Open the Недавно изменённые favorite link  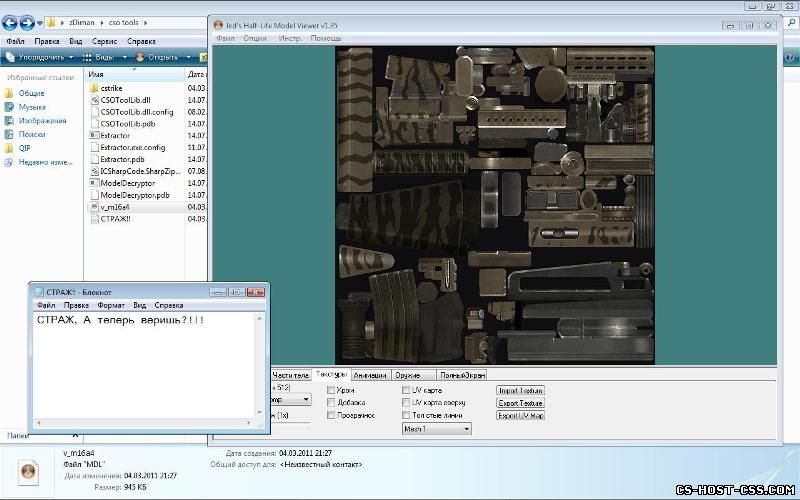click(45, 162)
